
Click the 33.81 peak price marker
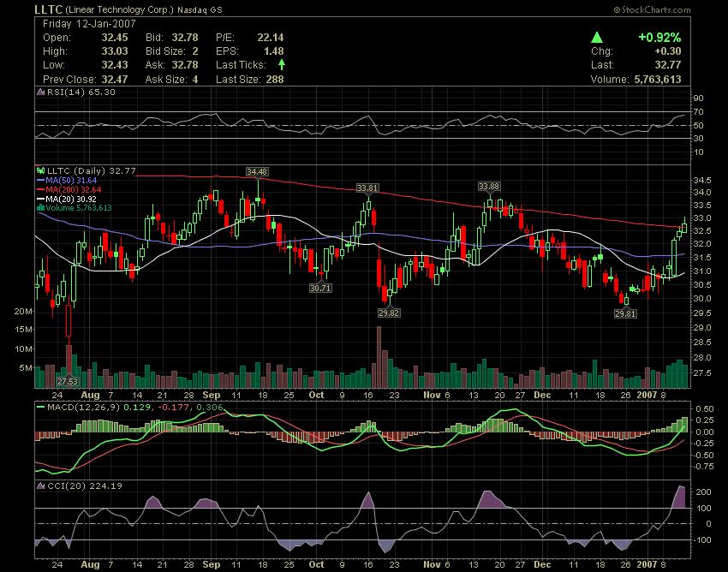367,188
